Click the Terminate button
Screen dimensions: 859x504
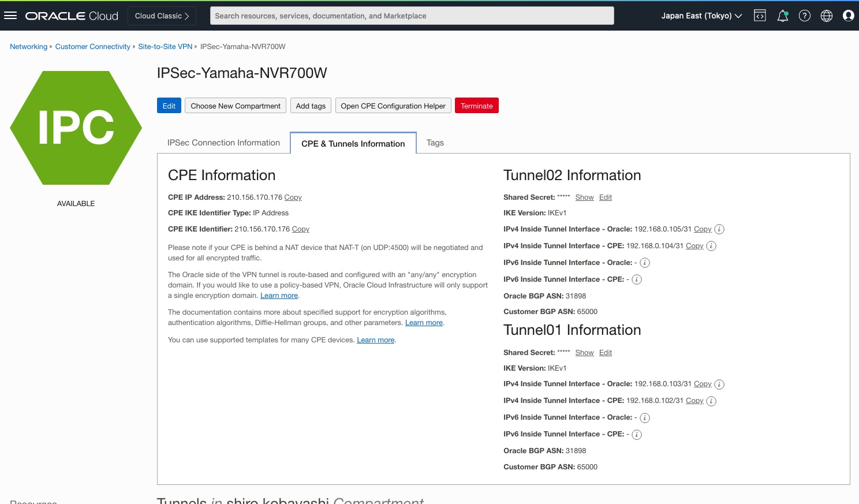[476, 105]
